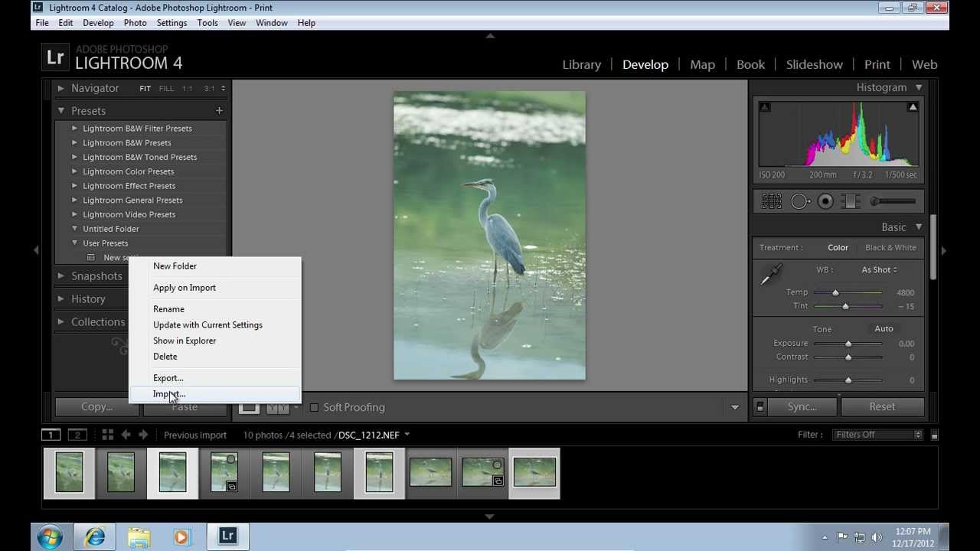Adjust the Exposure slider handle
This screenshot has width=980, height=551.
(x=848, y=344)
